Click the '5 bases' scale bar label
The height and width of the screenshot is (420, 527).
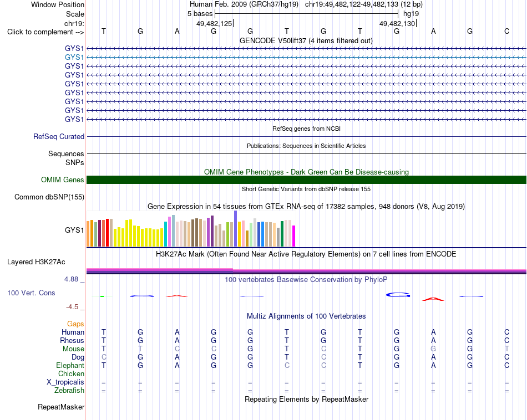pyautogui.click(x=200, y=14)
